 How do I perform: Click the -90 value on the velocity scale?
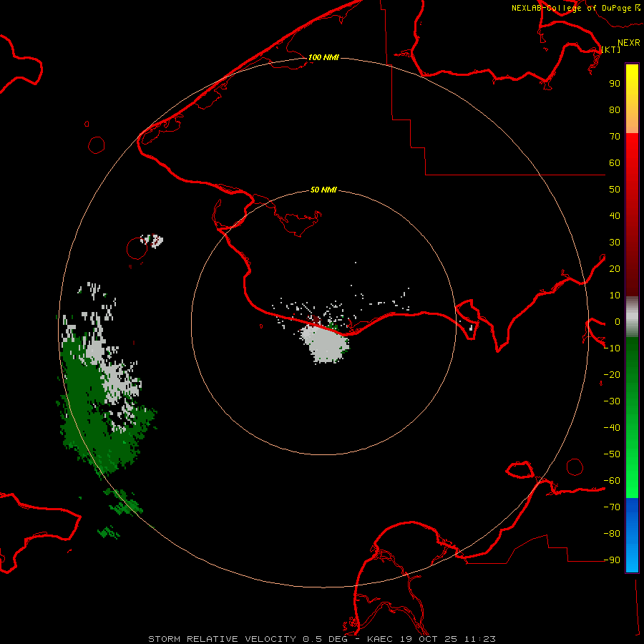(612, 560)
